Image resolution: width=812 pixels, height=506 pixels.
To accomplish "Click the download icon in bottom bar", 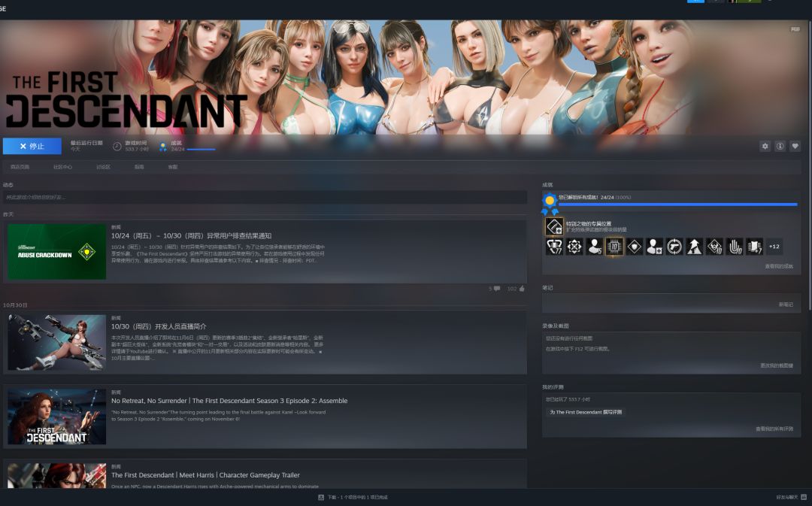I will 321,497.
